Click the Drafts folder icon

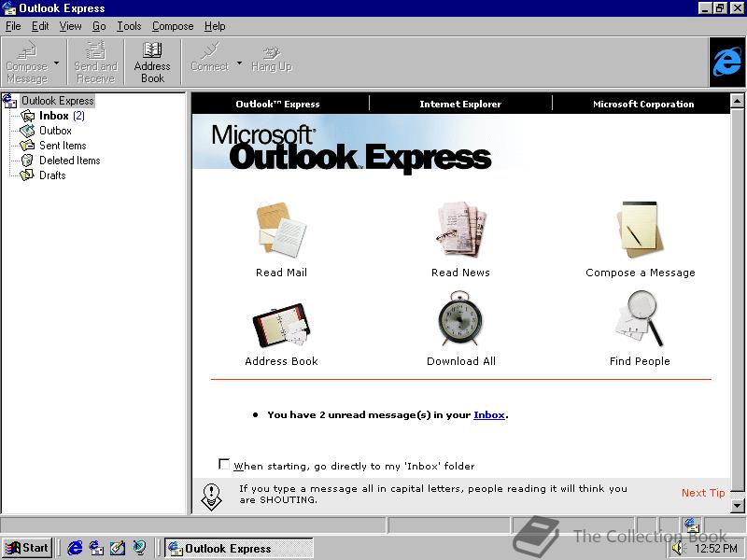28,175
